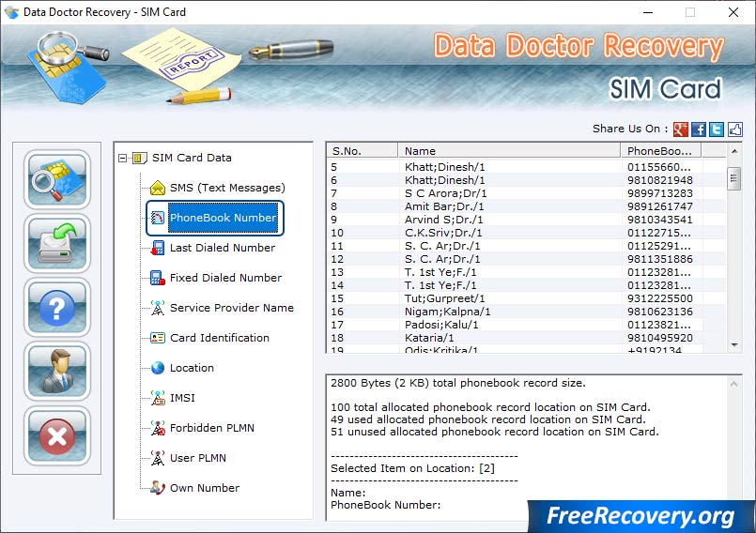Click the Forbidden PLMN tower icon
The image size is (756, 533).
[158, 428]
